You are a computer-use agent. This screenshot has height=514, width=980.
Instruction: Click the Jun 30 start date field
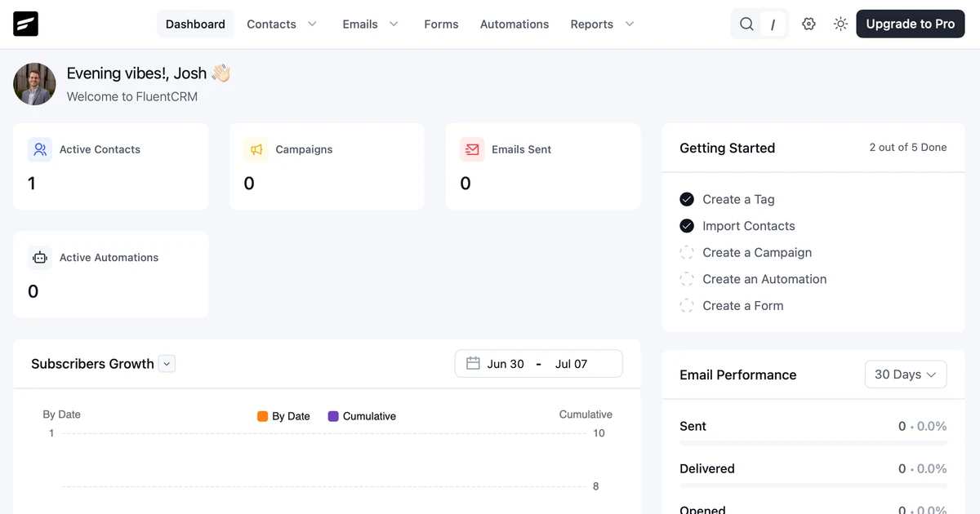coord(506,364)
